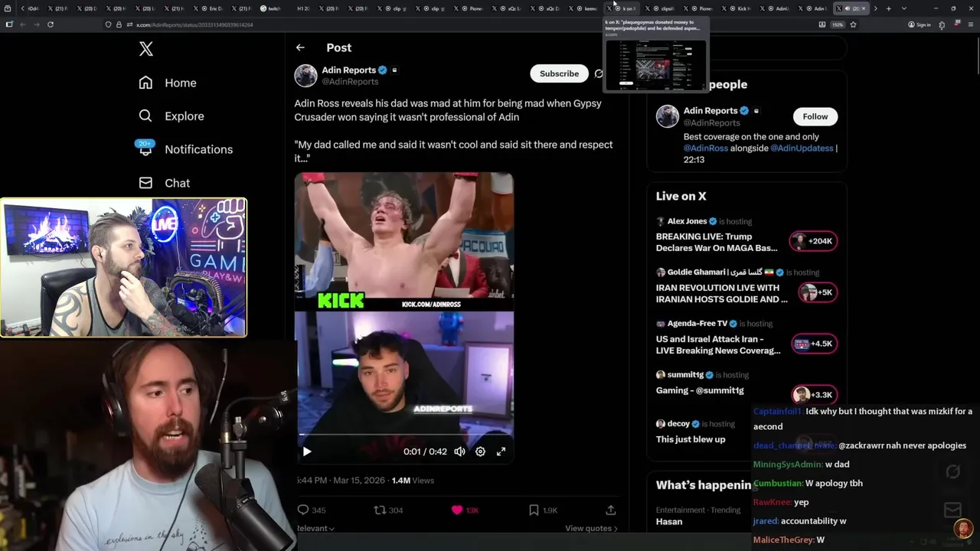Image resolution: width=980 pixels, height=551 pixels.
Task: Open Agenda-Free TV live coverage
Action: point(718,344)
